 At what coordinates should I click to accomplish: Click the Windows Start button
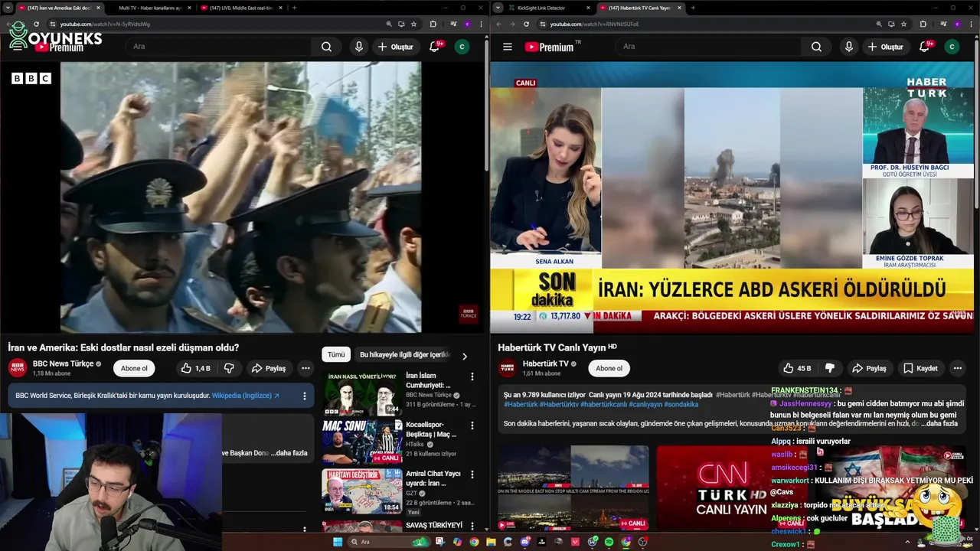click(338, 542)
